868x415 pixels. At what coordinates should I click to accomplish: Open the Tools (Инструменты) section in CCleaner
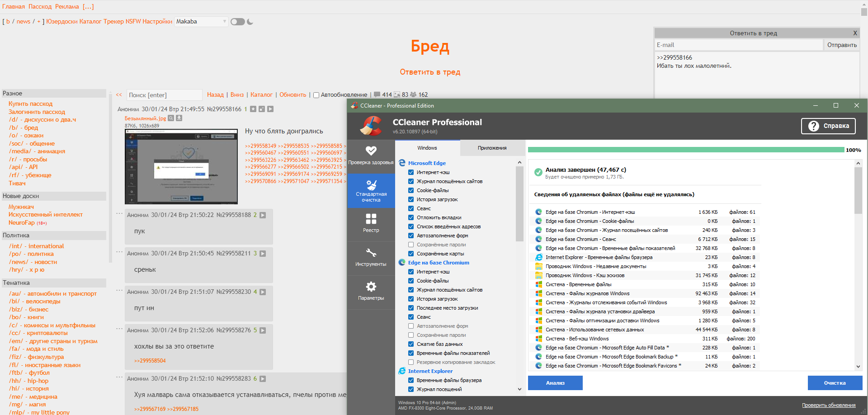371,258
